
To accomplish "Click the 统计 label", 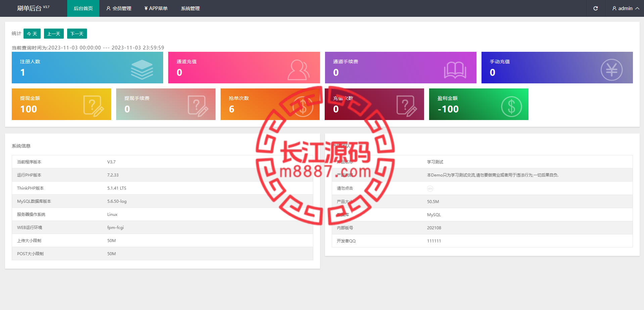I will pos(16,33).
